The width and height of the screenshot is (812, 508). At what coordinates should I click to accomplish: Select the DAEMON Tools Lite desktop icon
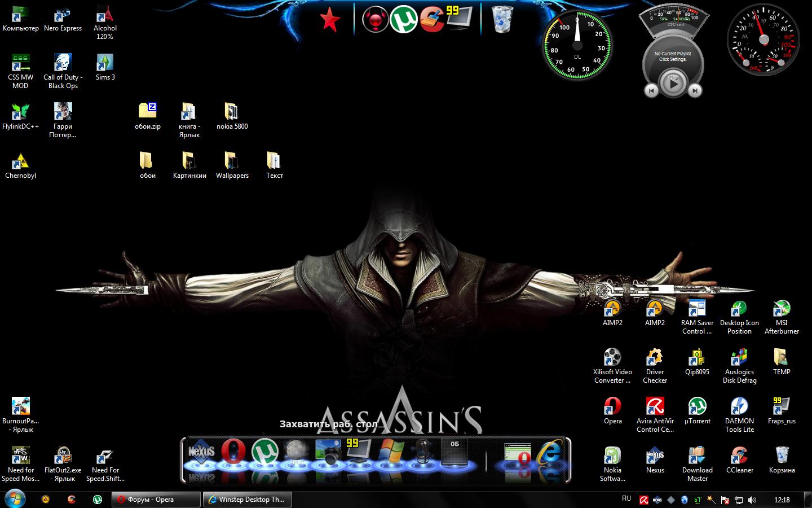pos(739,407)
